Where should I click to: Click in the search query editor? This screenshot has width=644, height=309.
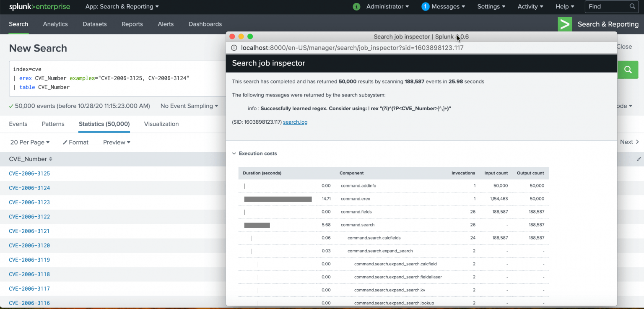point(117,78)
